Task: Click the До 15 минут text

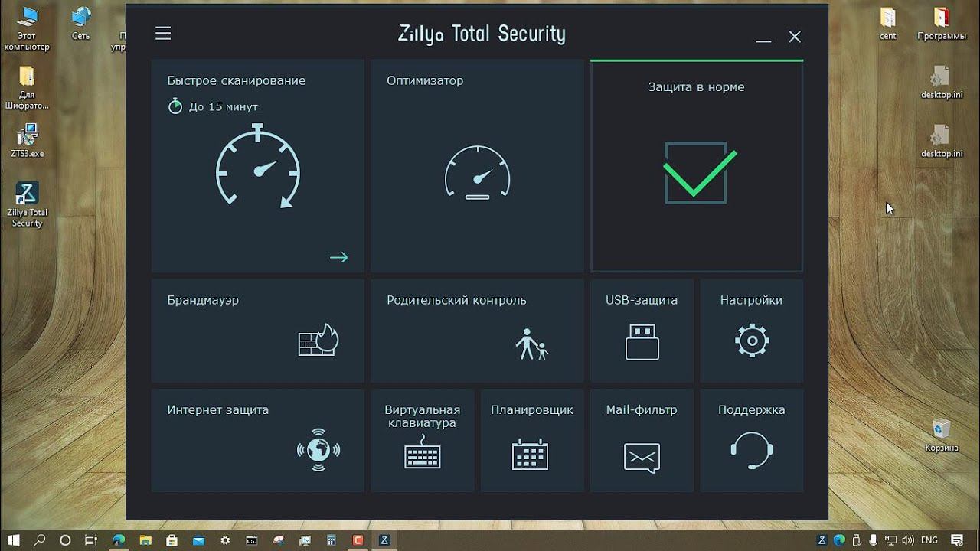Action: [224, 107]
